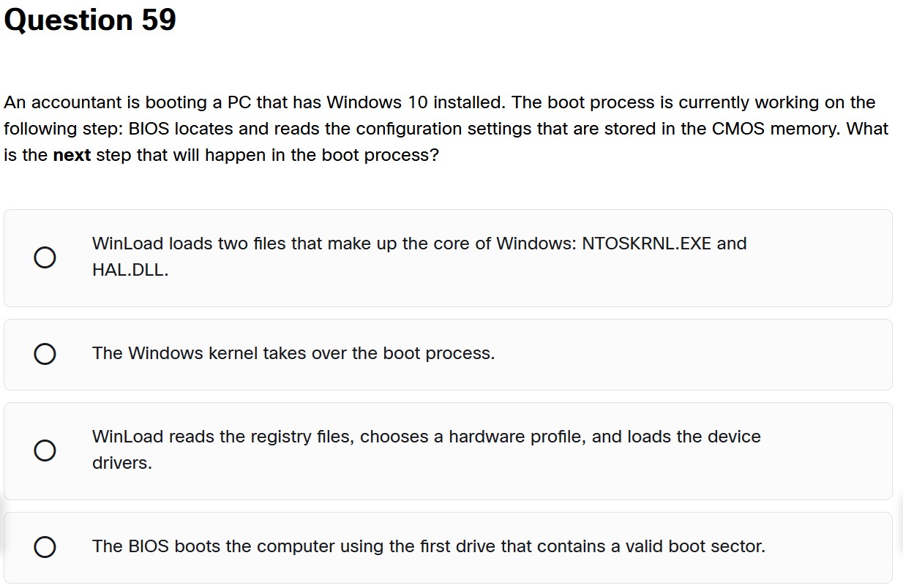Select the BIOS boots from first drive radio button
Screen dimensions: 903x588
coord(45,546)
